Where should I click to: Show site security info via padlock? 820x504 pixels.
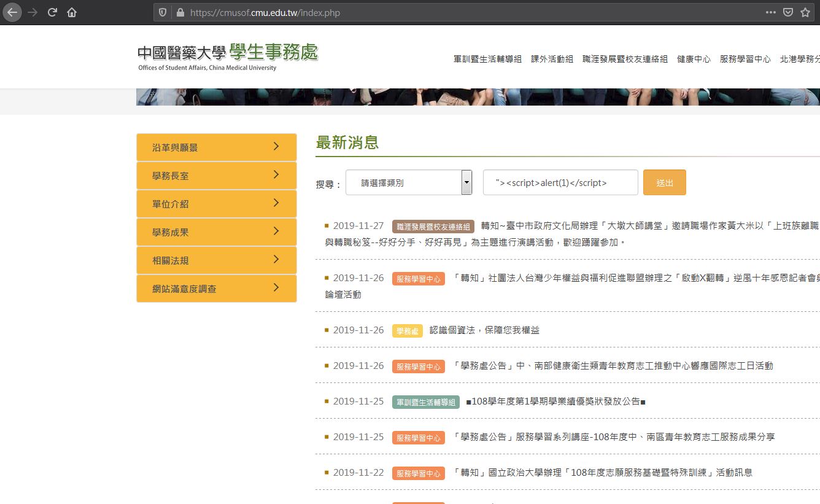[180, 12]
